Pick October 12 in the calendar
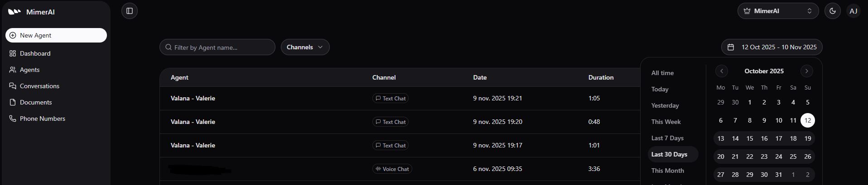Image resolution: width=868 pixels, height=185 pixels. 807,120
